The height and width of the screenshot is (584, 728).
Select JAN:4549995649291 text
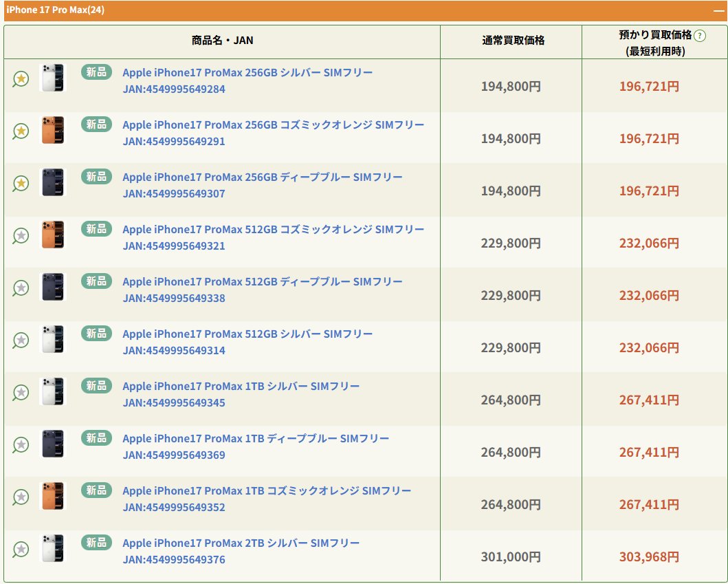[x=174, y=142]
